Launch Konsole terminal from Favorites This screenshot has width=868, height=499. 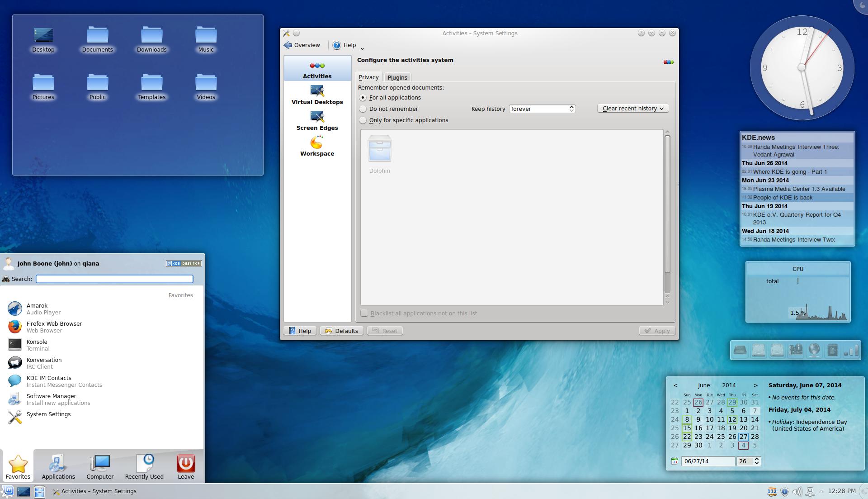tap(102, 345)
